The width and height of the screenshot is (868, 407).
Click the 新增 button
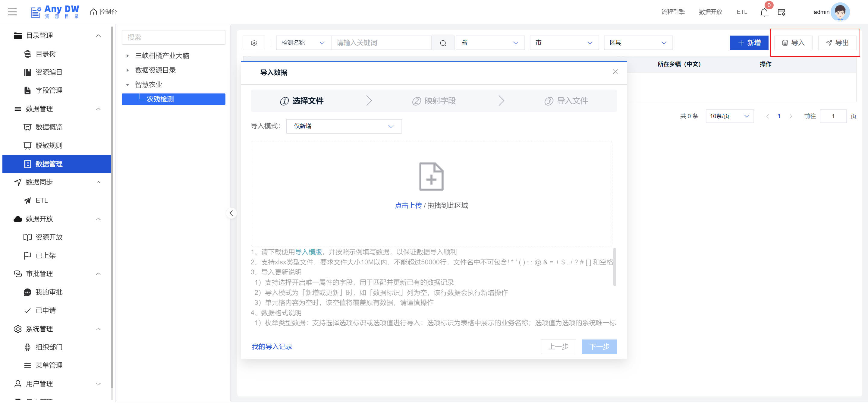click(x=749, y=43)
